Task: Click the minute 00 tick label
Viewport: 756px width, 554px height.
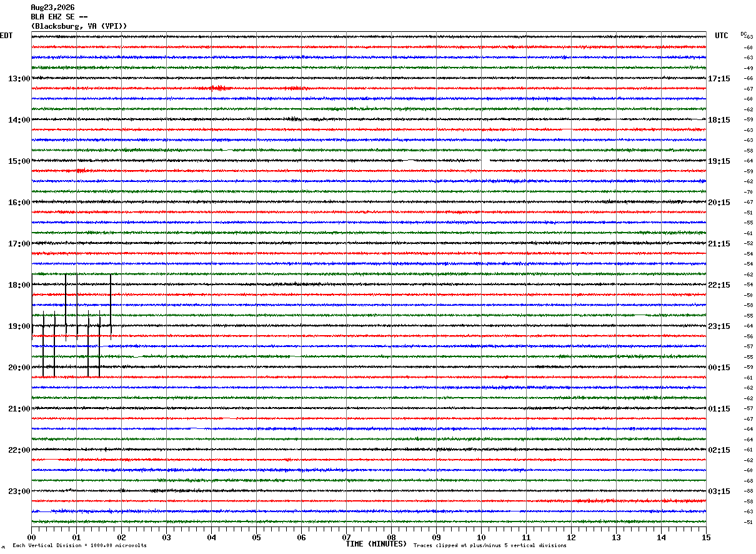Action: pyautogui.click(x=31, y=537)
